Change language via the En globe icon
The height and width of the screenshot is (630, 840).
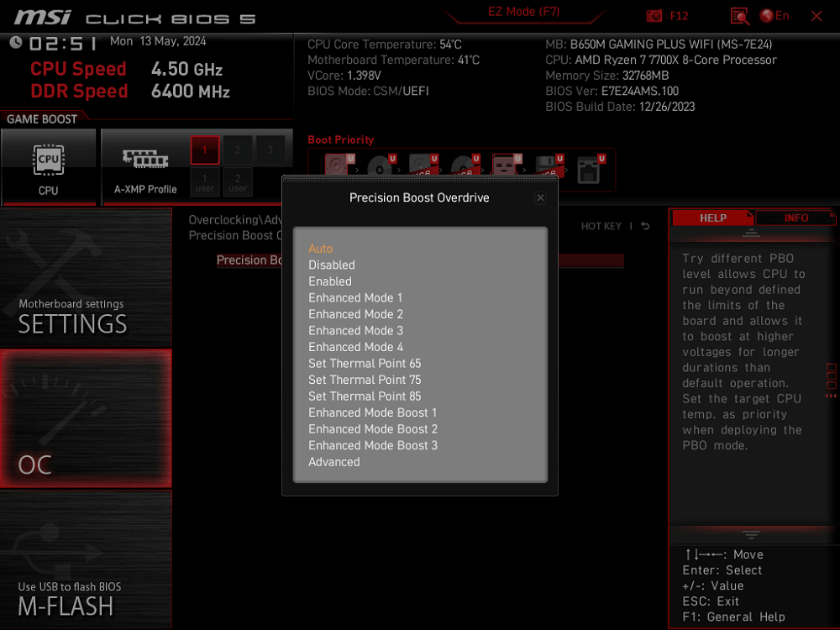coord(774,16)
